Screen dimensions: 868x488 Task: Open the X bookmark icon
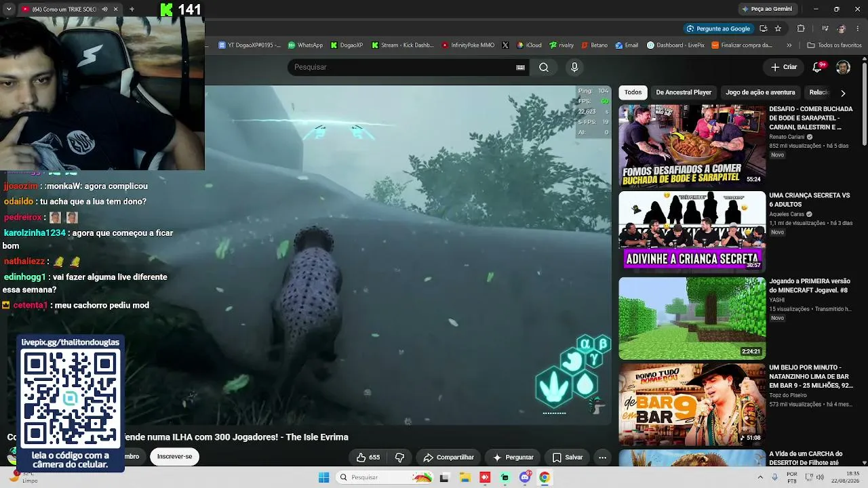tap(505, 45)
